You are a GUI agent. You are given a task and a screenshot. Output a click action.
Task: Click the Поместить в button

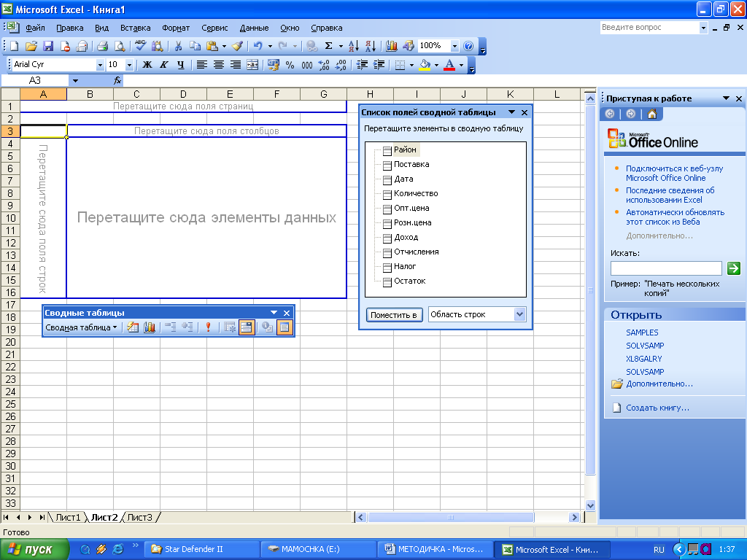[x=394, y=315]
